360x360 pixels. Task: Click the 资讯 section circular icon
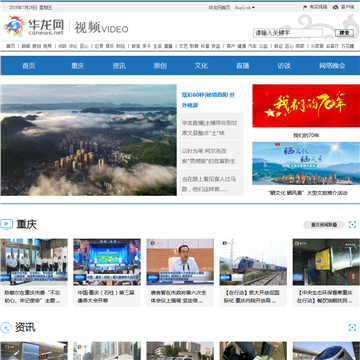(6, 327)
